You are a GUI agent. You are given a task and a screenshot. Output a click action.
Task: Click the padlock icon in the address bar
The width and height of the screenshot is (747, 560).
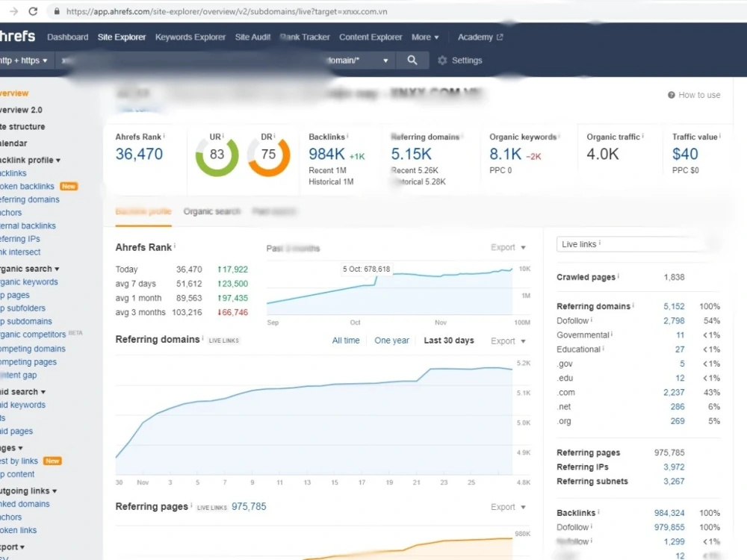point(57,11)
